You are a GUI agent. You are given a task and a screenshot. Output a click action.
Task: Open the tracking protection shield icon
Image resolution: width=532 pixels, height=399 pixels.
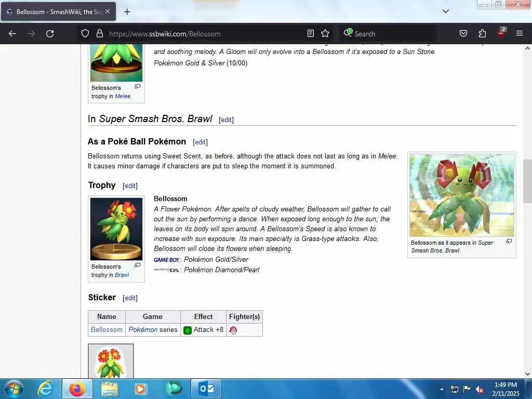pos(85,33)
